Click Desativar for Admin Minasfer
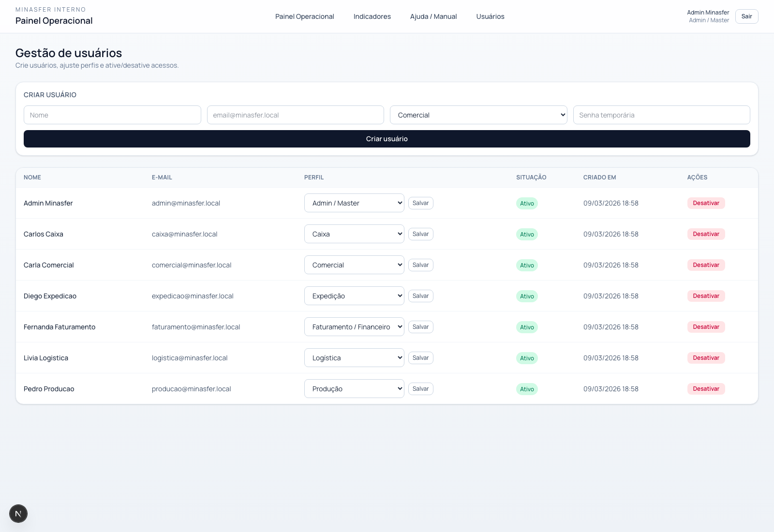This screenshot has width=774, height=532. [706, 203]
